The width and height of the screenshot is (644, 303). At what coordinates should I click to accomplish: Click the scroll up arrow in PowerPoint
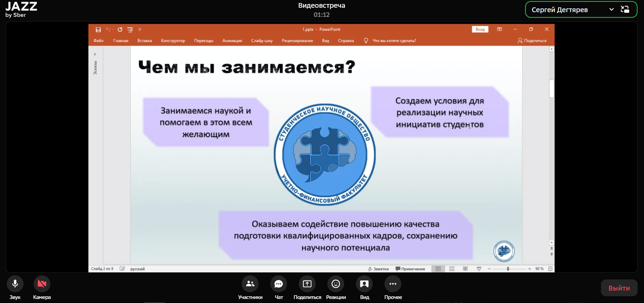552,49
